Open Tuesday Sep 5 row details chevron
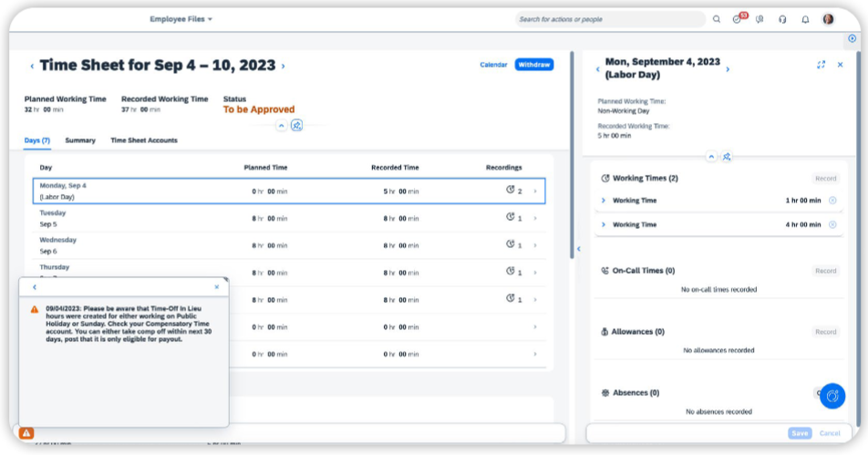The height and width of the screenshot is (455, 868). click(534, 218)
